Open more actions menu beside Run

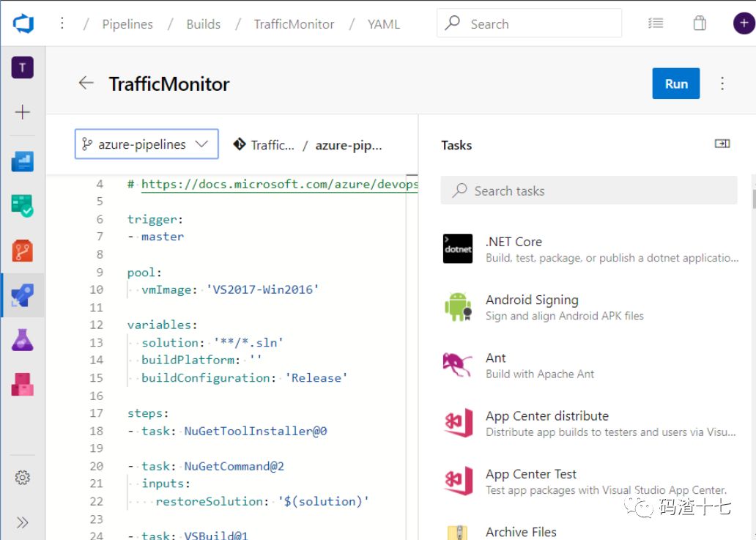(x=722, y=84)
